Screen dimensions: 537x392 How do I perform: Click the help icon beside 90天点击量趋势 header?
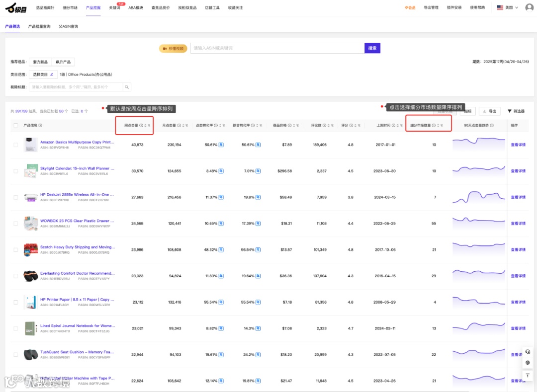[492, 125]
